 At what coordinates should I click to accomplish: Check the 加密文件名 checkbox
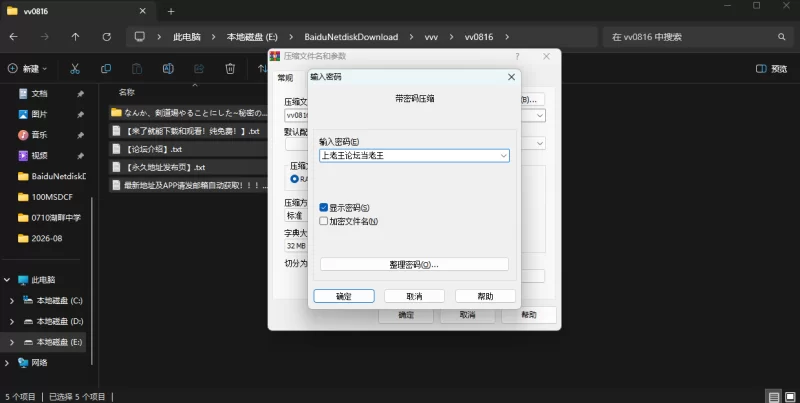323,221
